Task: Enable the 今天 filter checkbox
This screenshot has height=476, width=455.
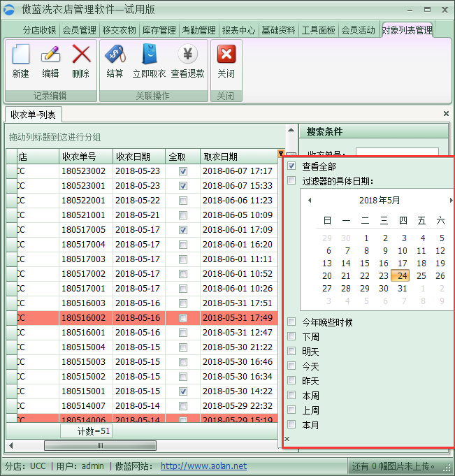Action: (x=291, y=366)
